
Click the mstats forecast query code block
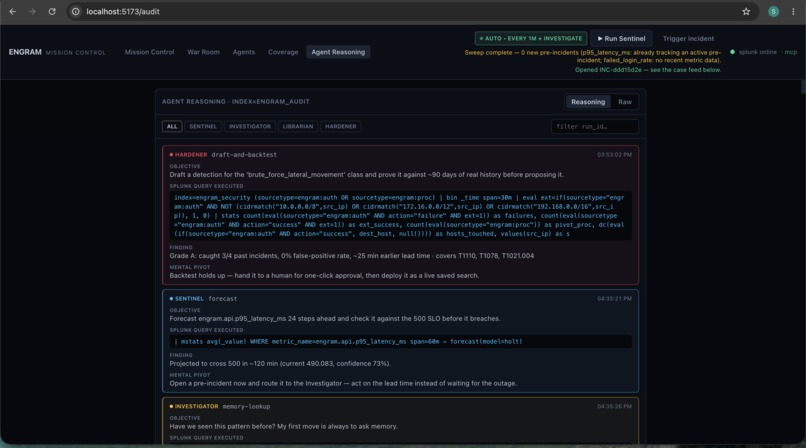click(400, 342)
